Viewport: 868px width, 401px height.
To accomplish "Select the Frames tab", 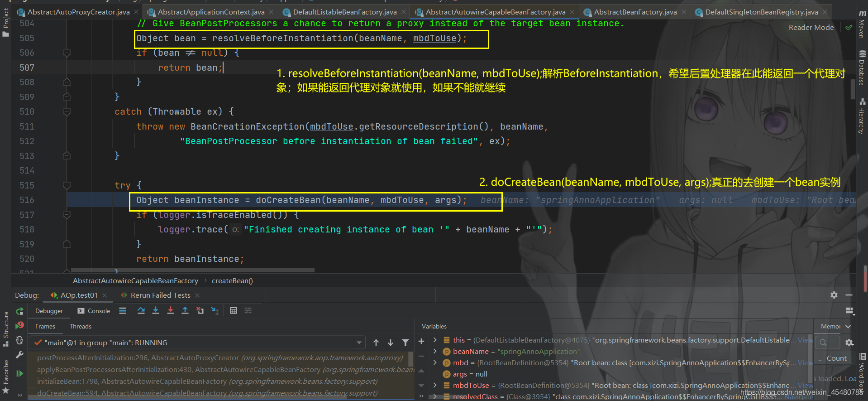I will (45, 326).
